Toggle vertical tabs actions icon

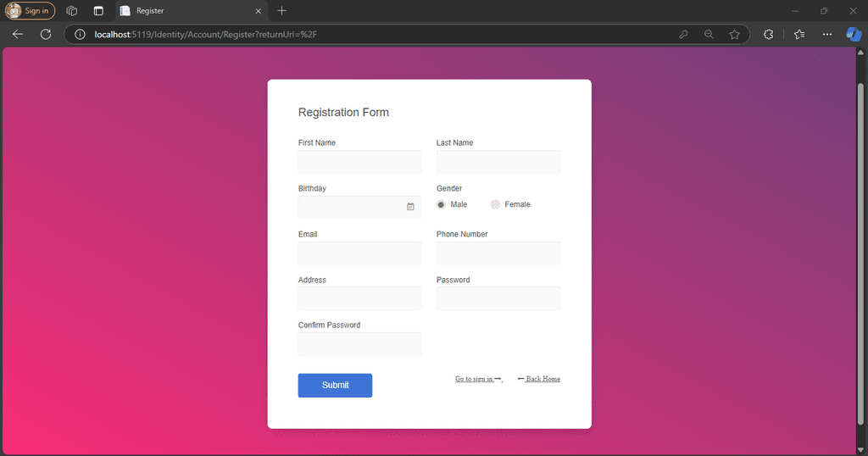(x=98, y=10)
